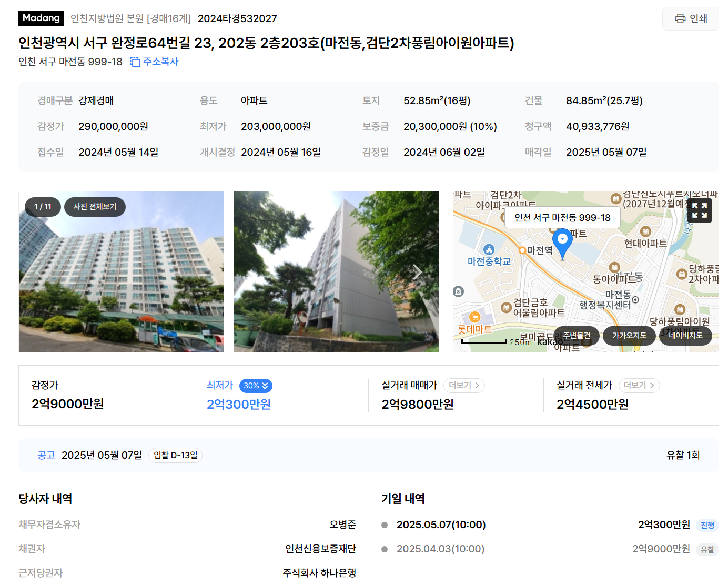
Task: Click the struck-through 2억9000만원 price
Action: pos(661,549)
